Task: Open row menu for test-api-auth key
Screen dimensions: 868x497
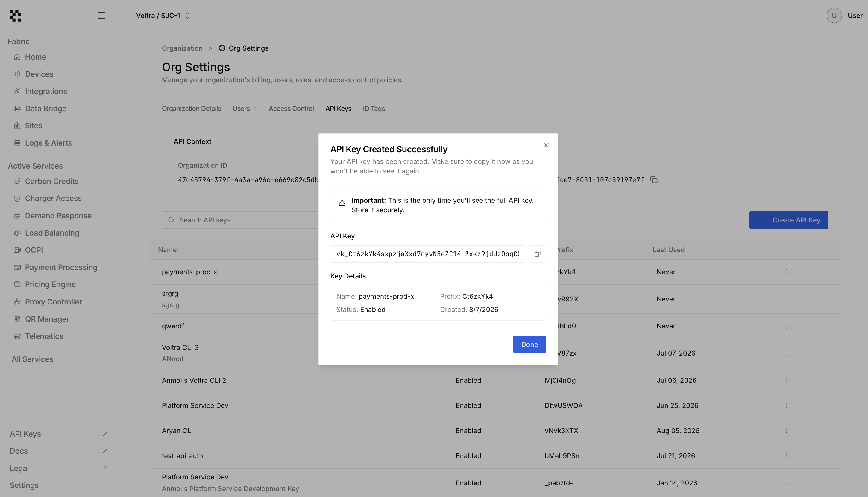Action: pos(786,456)
